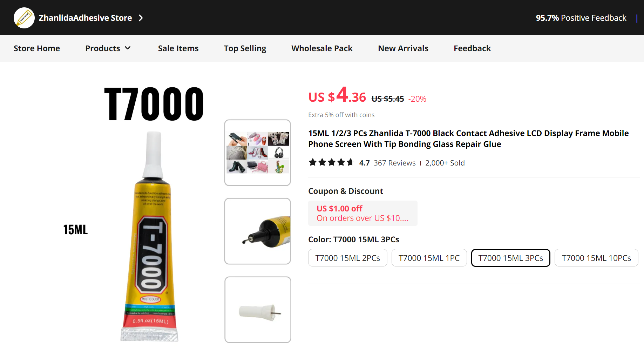This screenshot has height=358, width=644.
Task: Open the 367 Reviews link
Action: point(394,163)
